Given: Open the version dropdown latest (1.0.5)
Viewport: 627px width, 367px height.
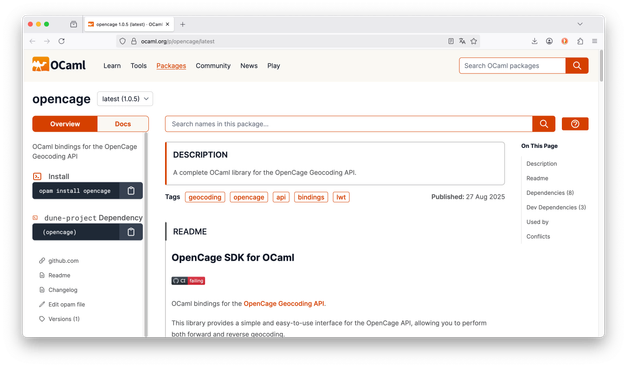Looking at the screenshot, I should point(125,99).
